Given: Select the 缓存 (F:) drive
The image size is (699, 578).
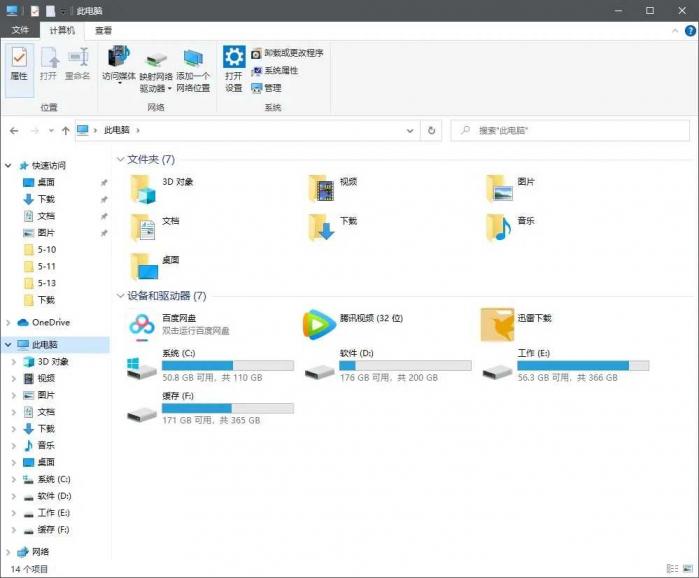Looking at the screenshot, I should pos(210,408).
